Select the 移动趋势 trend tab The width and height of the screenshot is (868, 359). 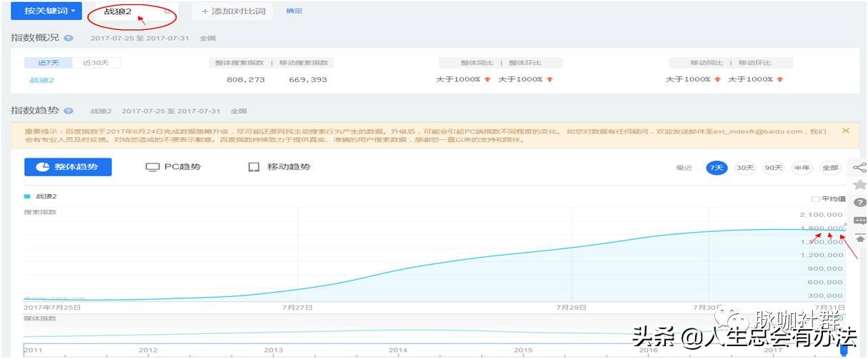point(279,167)
